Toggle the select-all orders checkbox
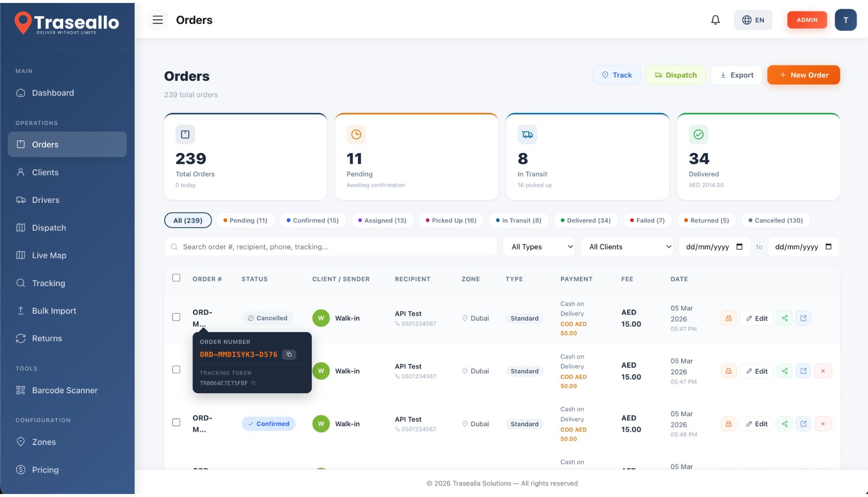 click(x=176, y=278)
